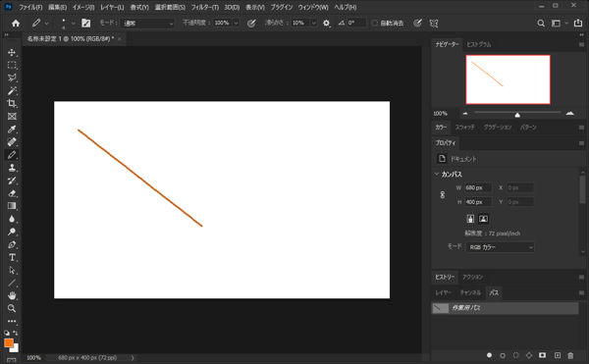Select the Gradient tool
The image size is (589, 364).
coord(12,206)
